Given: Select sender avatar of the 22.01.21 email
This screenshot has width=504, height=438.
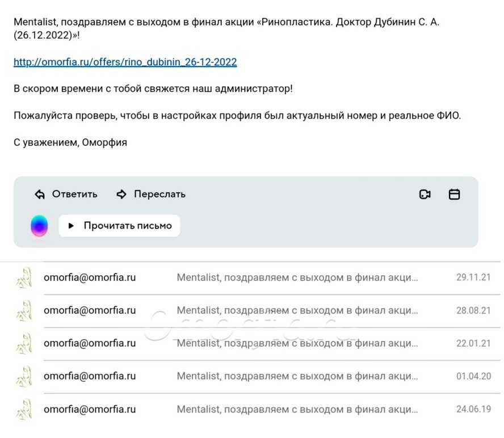Looking at the screenshot, I should [x=24, y=343].
